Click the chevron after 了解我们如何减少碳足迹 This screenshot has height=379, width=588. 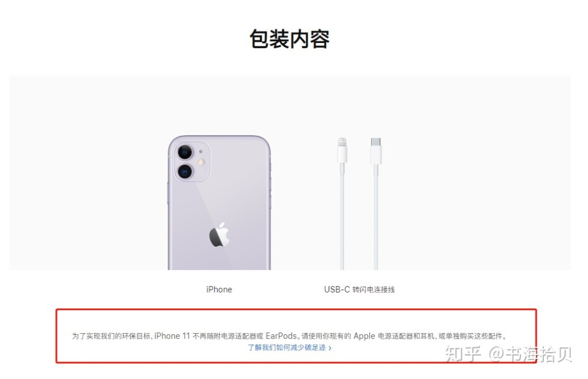[x=330, y=348]
